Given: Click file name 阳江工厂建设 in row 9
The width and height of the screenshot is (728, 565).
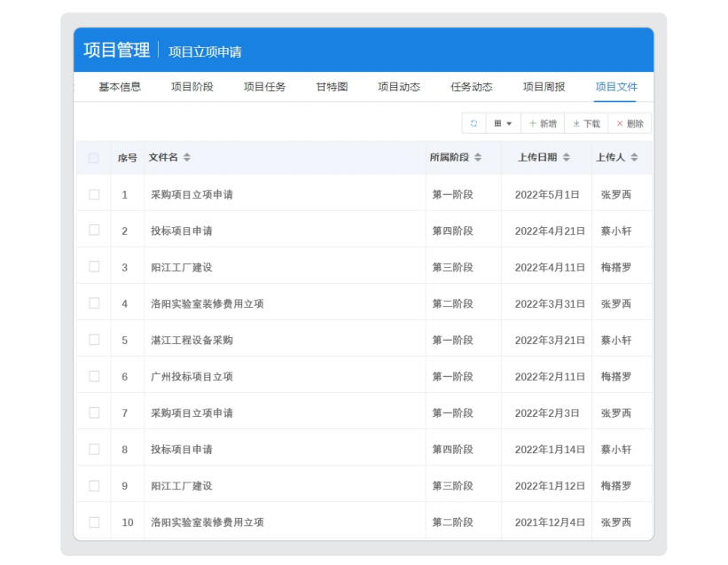Looking at the screenshot, I should 182,486.
